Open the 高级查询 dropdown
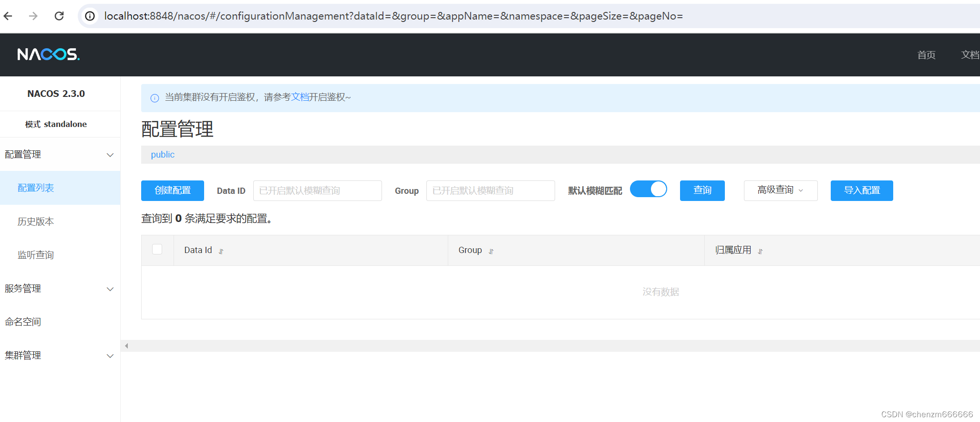 781,190
